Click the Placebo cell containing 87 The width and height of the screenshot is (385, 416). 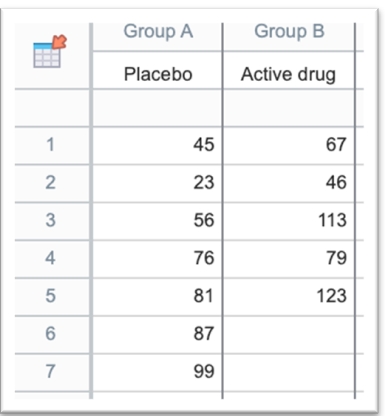[157, 335]
